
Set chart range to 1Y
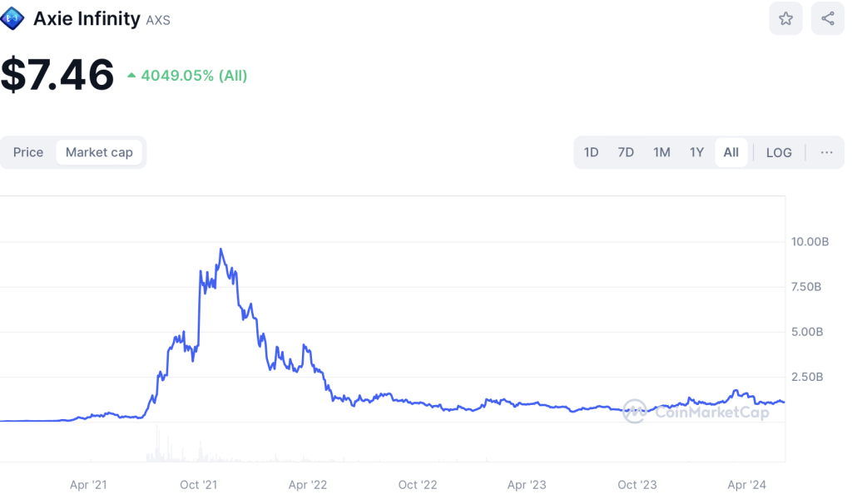(x=696, y=152)
